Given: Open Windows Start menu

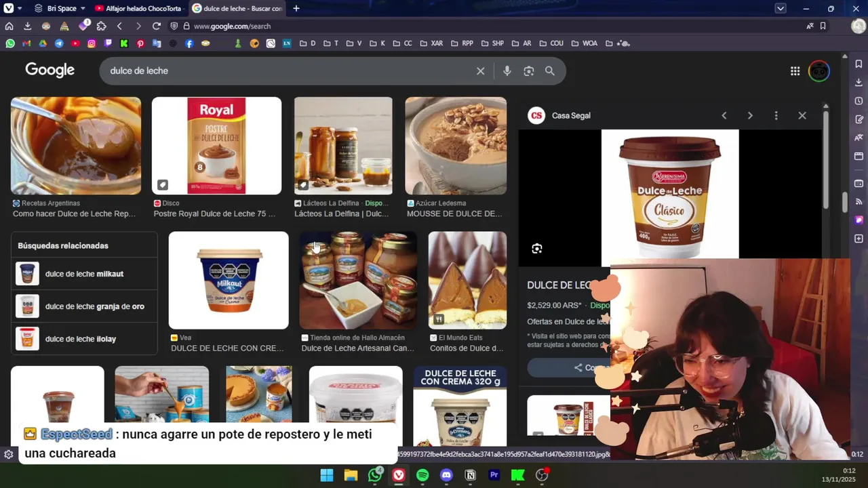Looking at the screenshot, I should click(x=327, y=475).
